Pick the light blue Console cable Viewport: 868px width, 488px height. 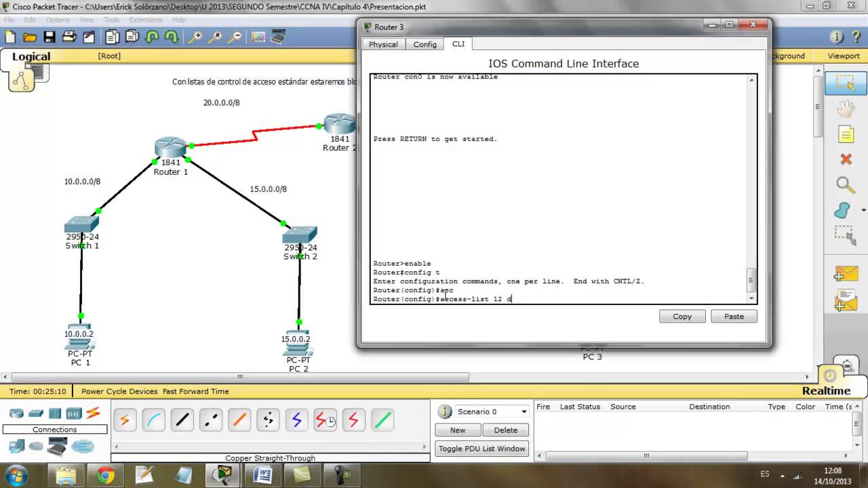click(153, 420)
